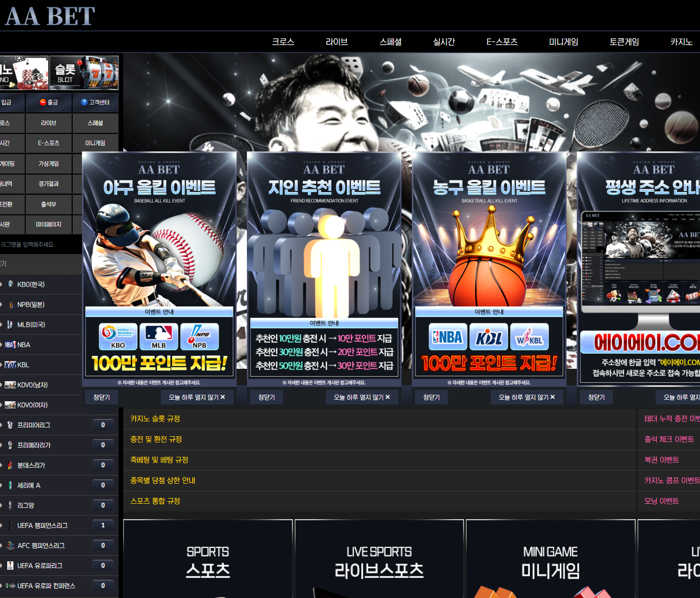Screen dimensions: 700x598
Task: Go to 마이페이지 in the sidebar menu
Action: point(48,225)
